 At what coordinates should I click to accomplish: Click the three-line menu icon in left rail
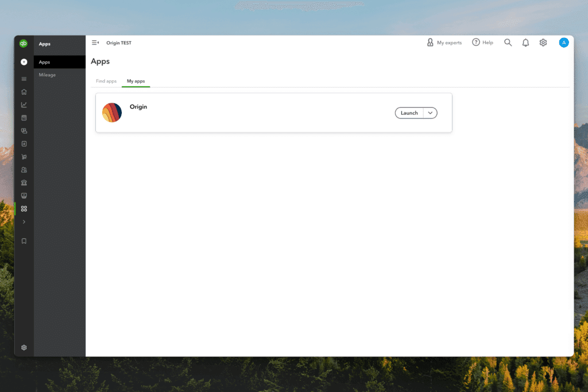[x=24, y=79]
